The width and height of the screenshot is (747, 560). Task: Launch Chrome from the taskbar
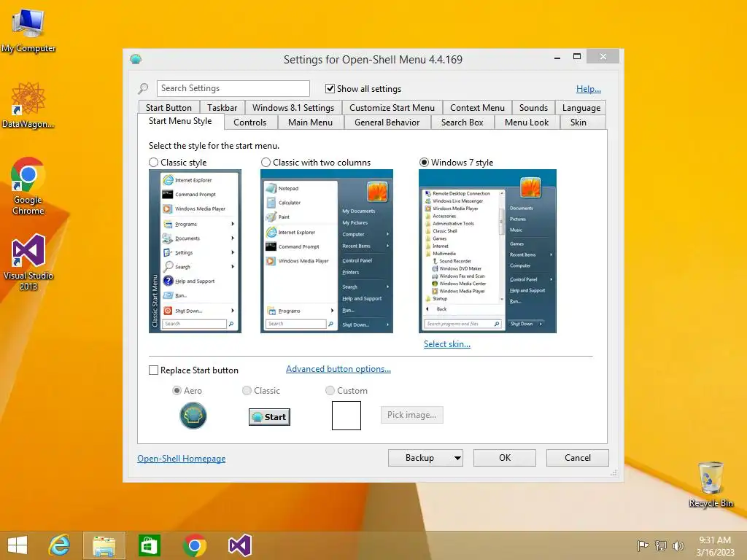click(x=194, y=545)
